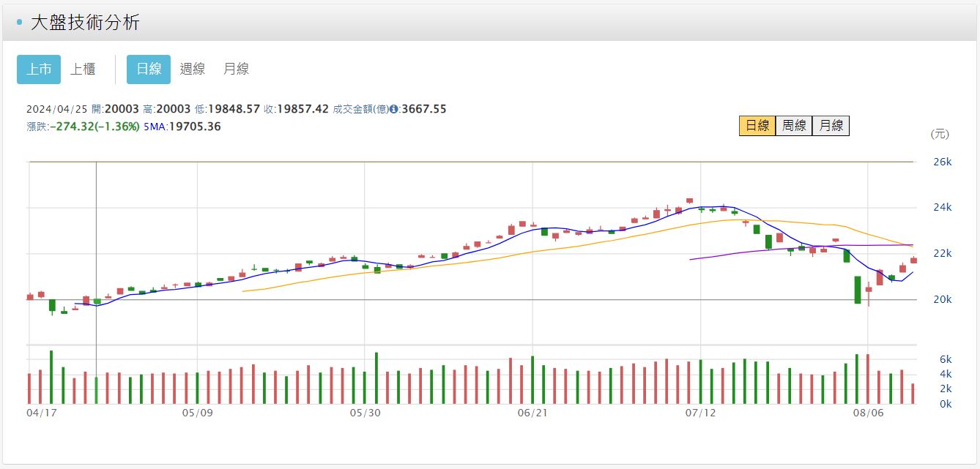Click the 6k volume axis label

pos(943,359)
